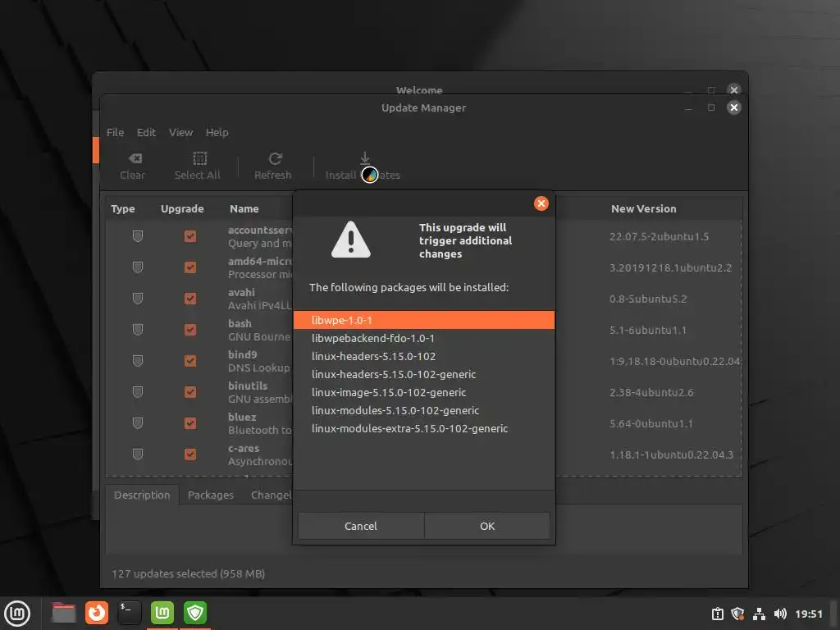Viewport: 840px width, 630px height.
Task: Click the shield type icon for c-ares
Action: 138,454
